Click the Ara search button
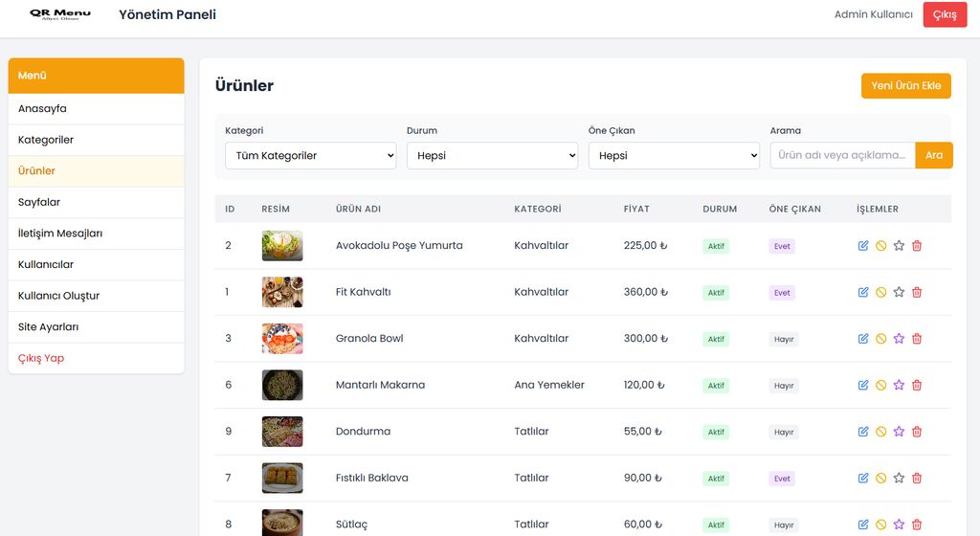Screen dimensions: 980x536 point(934,156)
